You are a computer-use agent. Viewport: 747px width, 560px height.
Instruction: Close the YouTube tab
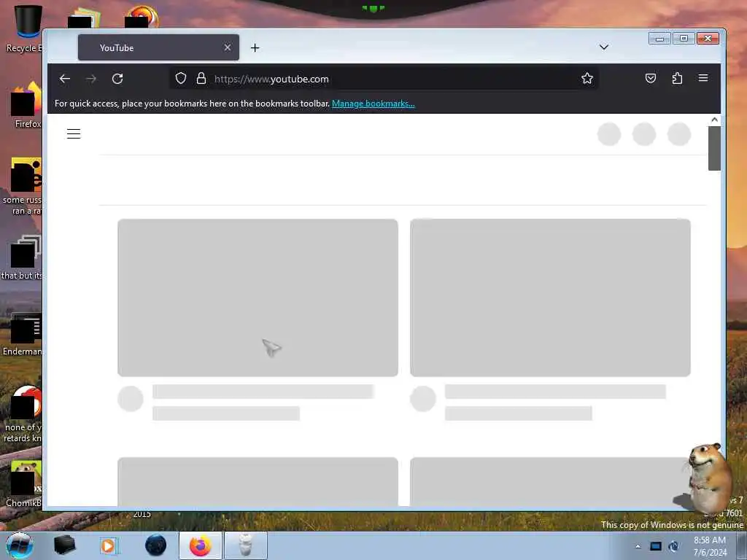pos(228,47)
